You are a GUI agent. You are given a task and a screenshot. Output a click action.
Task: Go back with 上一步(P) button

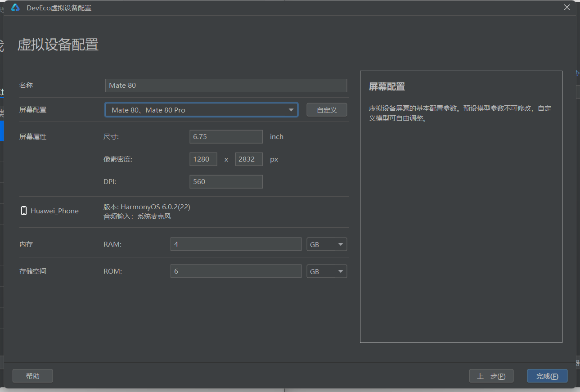tap(491, 376)
